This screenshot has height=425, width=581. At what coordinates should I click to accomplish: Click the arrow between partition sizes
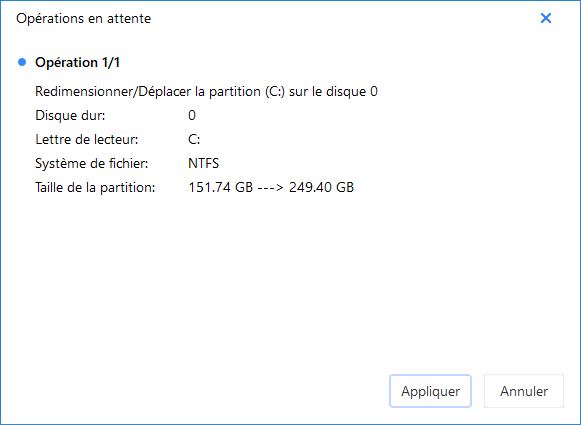271,187
